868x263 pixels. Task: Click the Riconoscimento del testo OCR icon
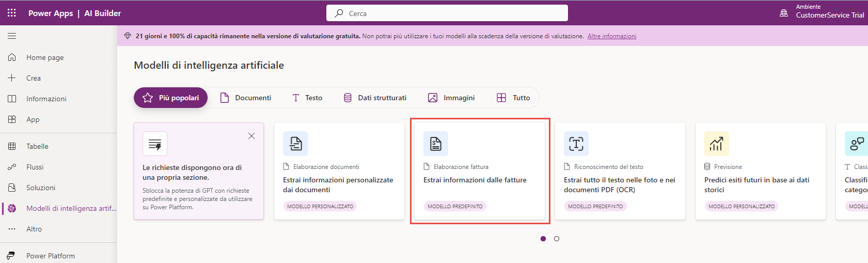[x=576, y=144]
